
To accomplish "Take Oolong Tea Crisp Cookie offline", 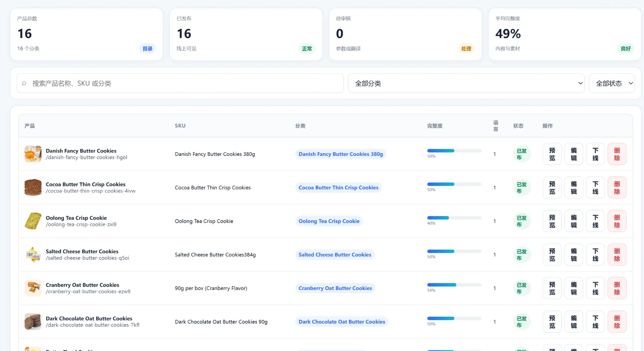I will point(596,221).
